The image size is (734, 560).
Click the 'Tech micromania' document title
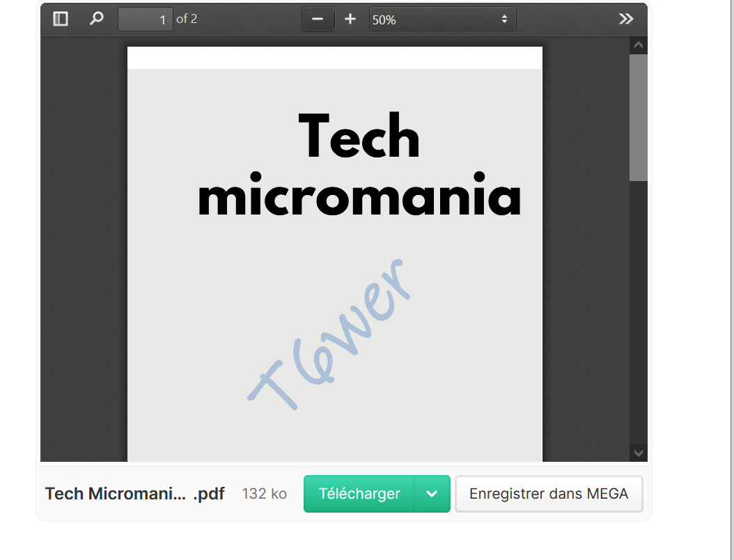tap(359, 164)
